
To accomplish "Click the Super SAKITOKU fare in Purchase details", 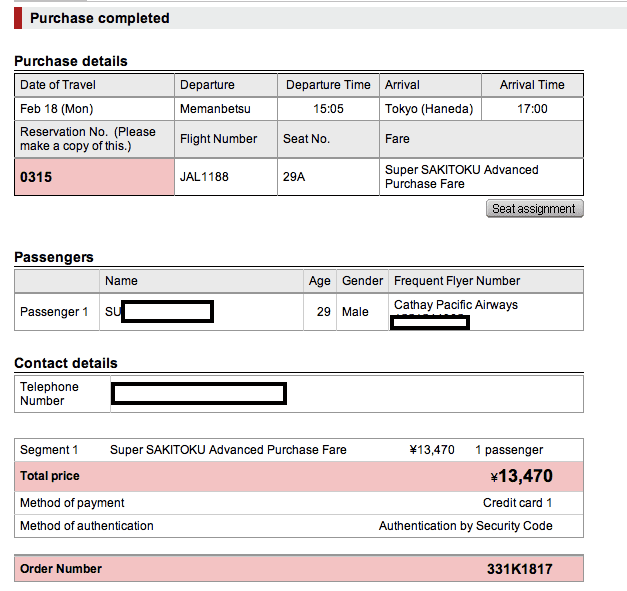I will click(461, 177).
